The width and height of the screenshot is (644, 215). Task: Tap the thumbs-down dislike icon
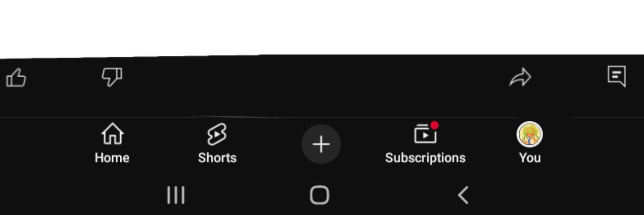pos(112,78)
